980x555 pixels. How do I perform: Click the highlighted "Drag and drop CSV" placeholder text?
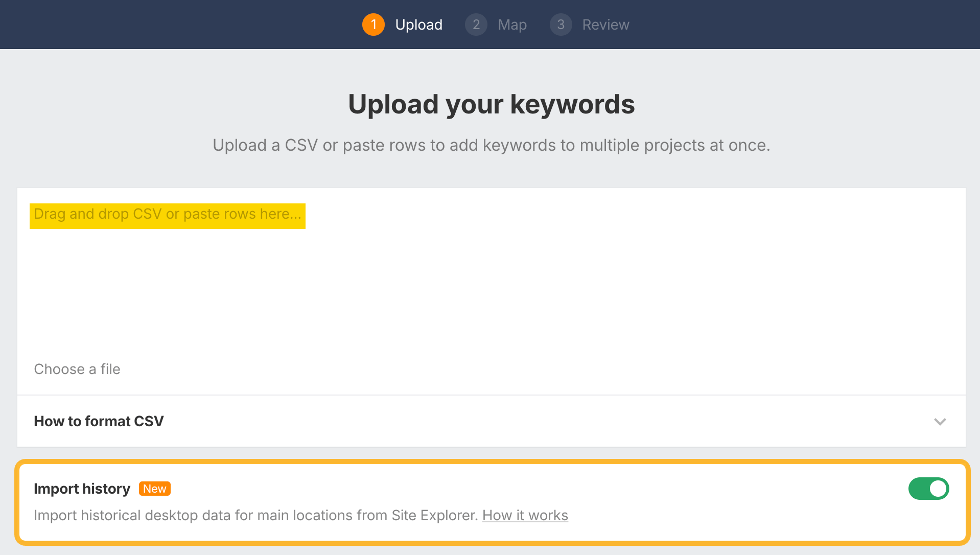click(x=167, y=215)
